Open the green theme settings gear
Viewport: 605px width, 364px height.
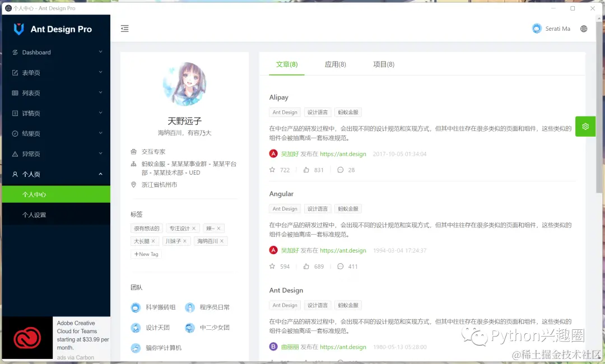click(x=585, y=127)
